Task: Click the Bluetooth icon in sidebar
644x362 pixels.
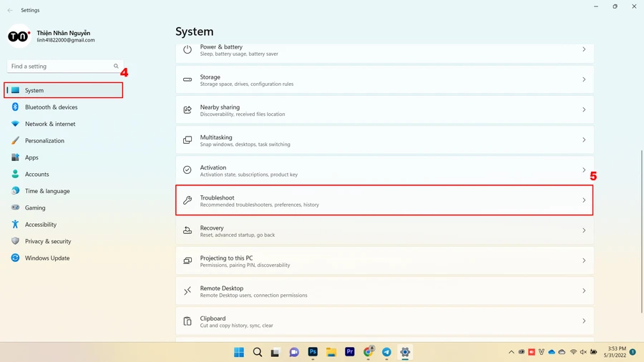Action: point(15,107)
